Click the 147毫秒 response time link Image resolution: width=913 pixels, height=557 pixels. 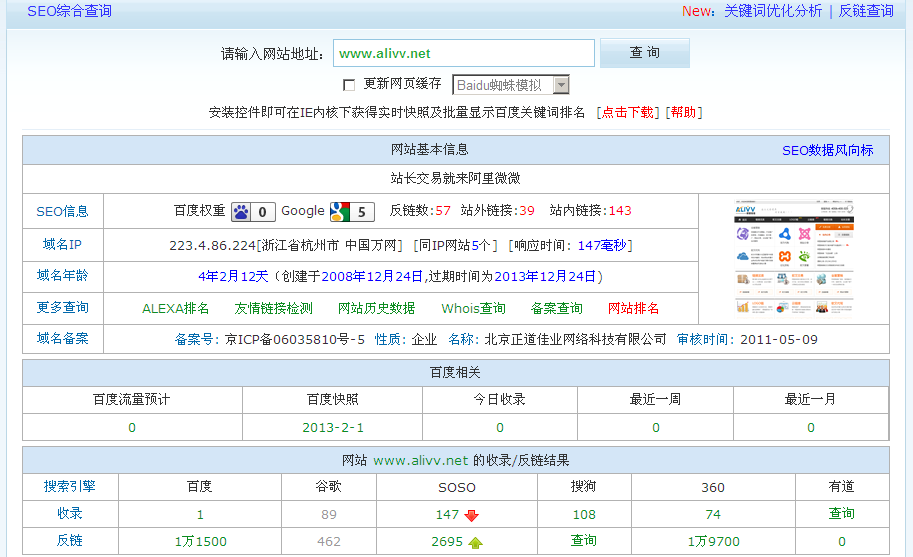click(602, 246)
